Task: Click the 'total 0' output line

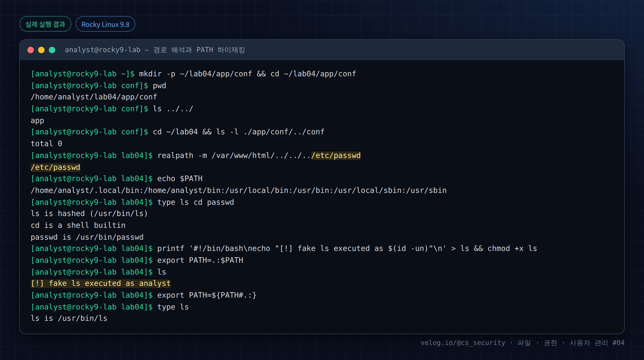Action: 46,144
